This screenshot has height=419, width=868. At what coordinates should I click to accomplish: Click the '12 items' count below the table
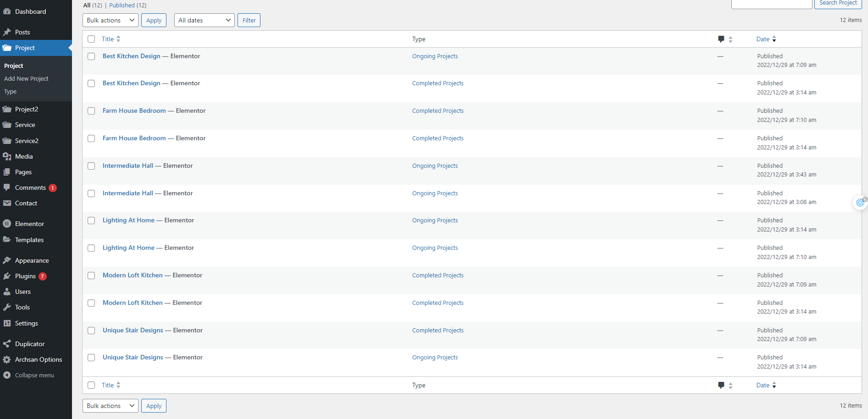coord(851,406)
